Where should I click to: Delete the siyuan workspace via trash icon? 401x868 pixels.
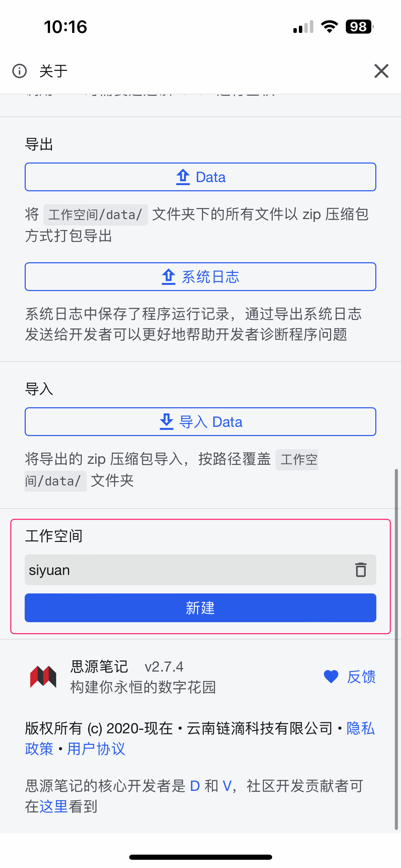pyautogui.click(x=361, y=570)
